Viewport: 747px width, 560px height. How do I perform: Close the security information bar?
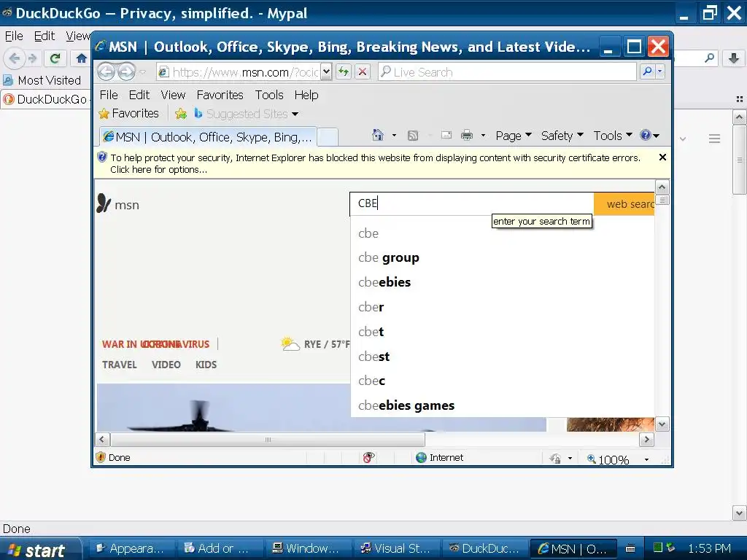pos(662,157)
